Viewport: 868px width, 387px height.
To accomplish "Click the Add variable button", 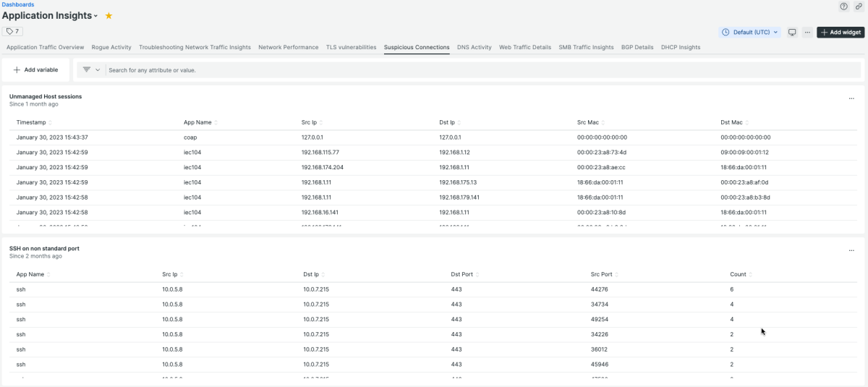I will point(35,70).
